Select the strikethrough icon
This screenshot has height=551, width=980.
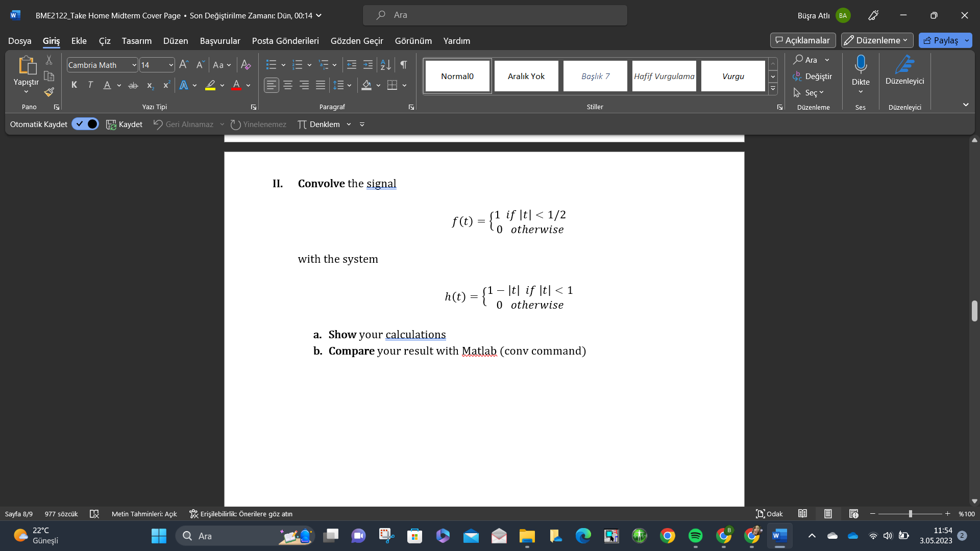[133, 85]
